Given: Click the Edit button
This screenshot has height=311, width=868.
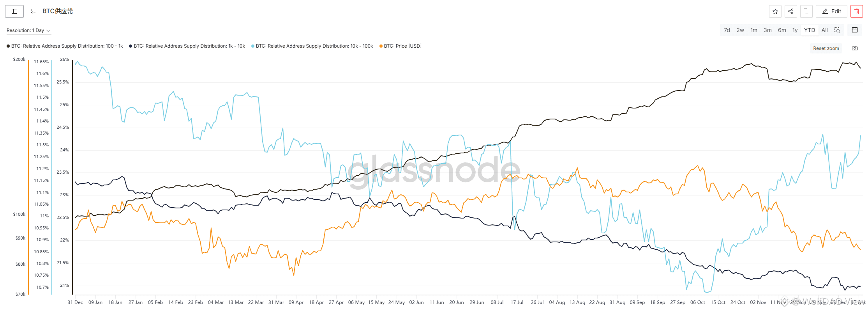Looking at the screenshot, I should [x=831, y=11].
